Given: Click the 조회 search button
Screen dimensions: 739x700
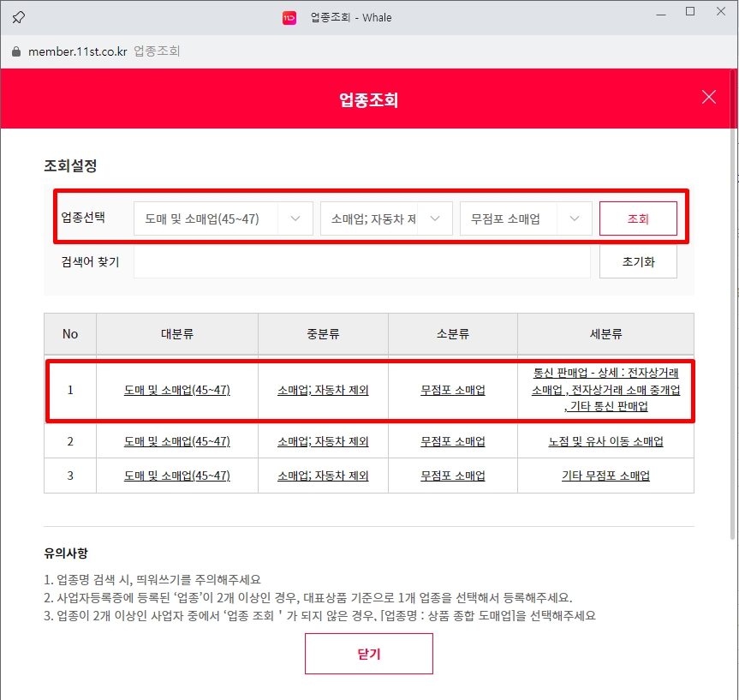Looking at the screenshot, I should coord(638,218).
